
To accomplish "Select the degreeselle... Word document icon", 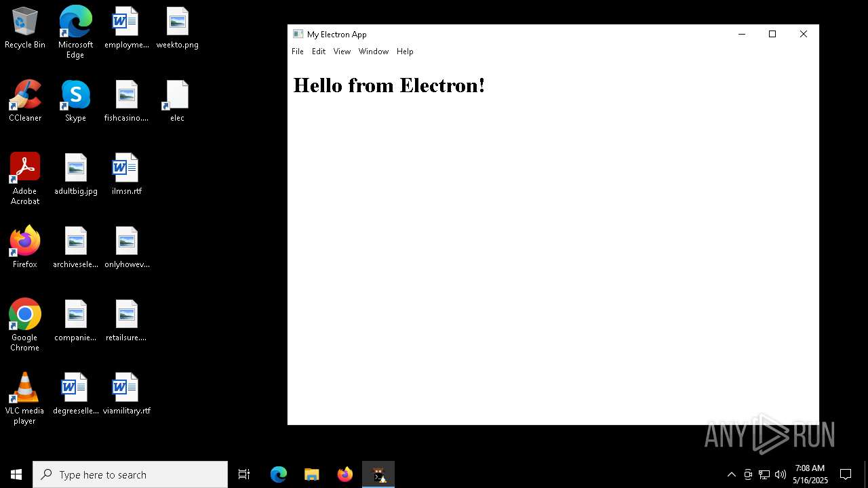I will click(75, 394).
